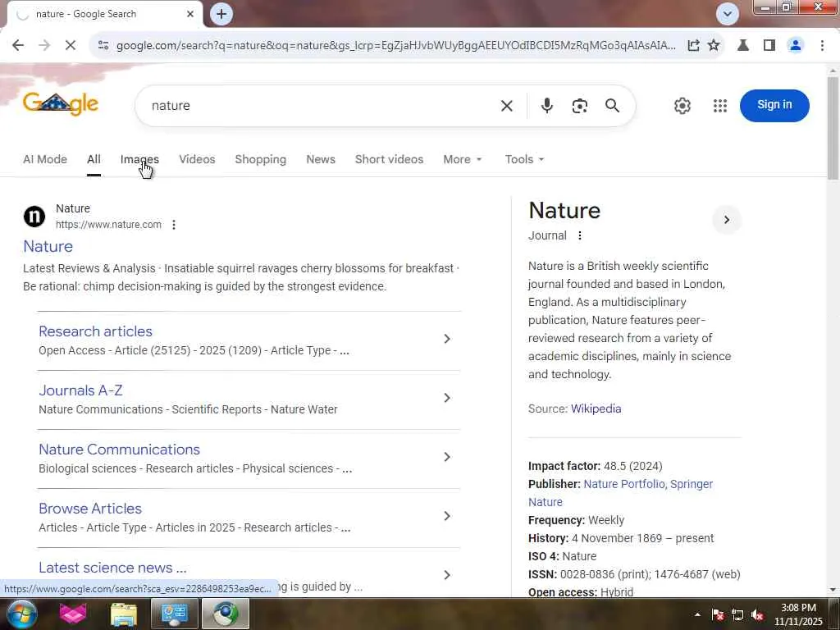The width and height of the screenshot is (840, 630).
Task: Expand chevron for Browse Articles
Action: (447, 515)
